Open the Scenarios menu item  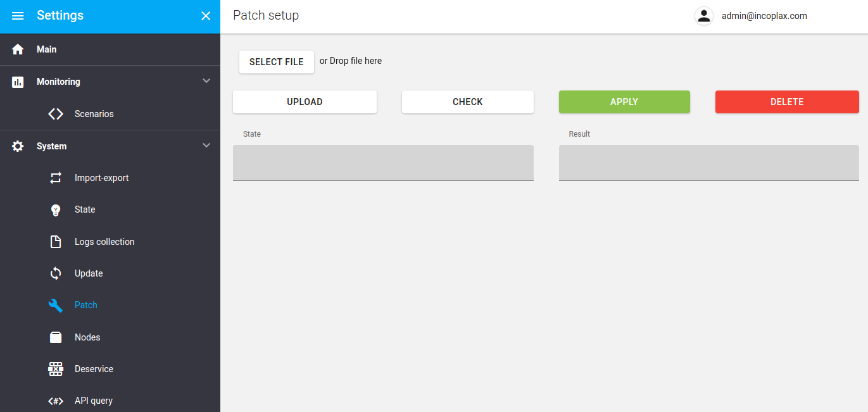110,114
